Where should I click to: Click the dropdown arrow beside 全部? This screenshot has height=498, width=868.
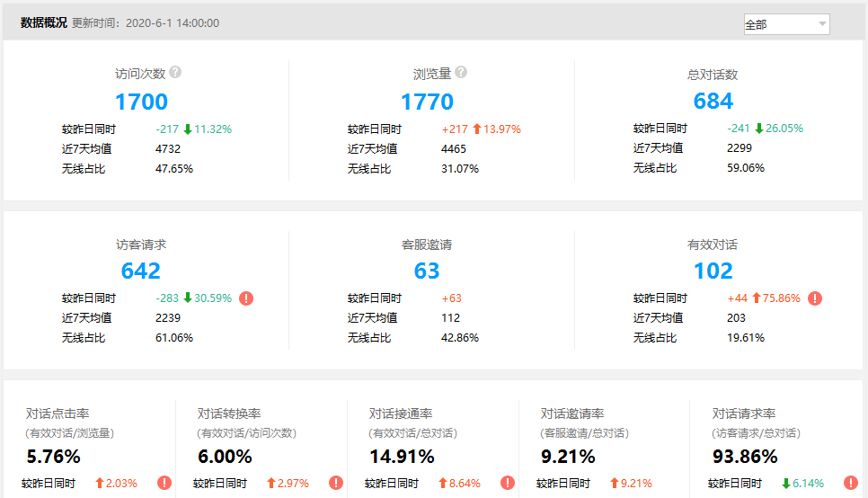tap(821, 24)
